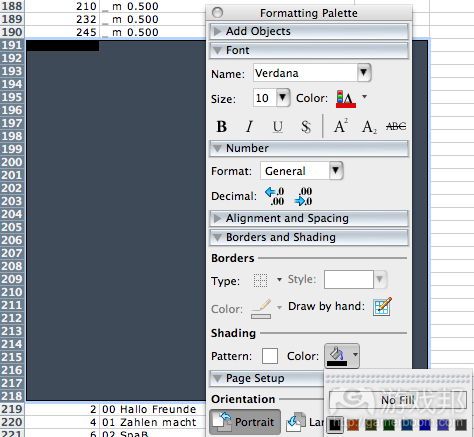The image size is (474, 437).
Task: Pick the black color swatch
Action: [335, 425]
